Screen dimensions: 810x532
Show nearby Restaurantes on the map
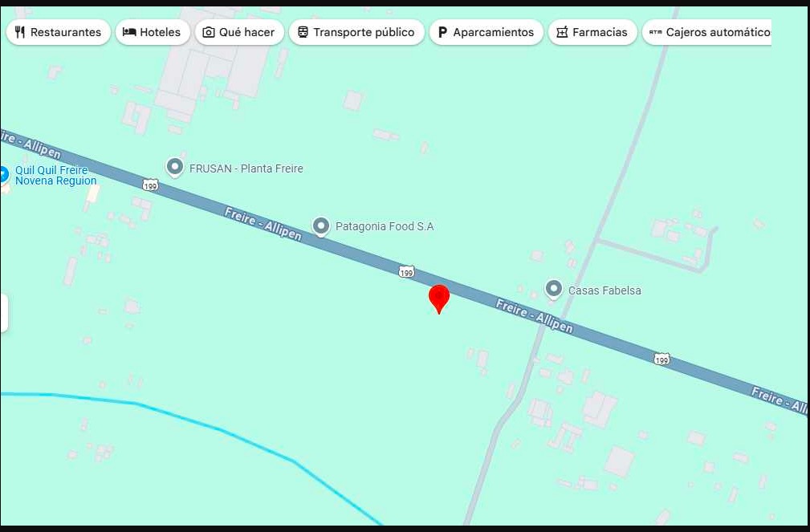[x=59, y=32]
